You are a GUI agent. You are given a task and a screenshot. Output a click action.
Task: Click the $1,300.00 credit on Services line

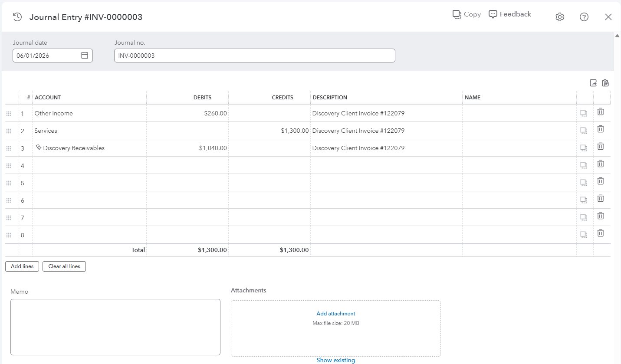[x=295, y=131]
